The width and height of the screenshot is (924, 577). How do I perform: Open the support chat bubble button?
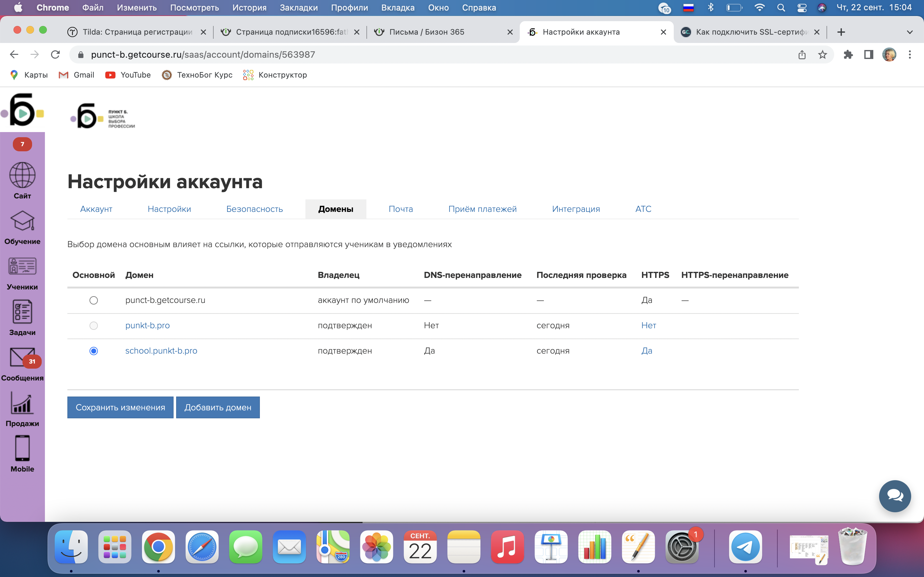[x=894, y=496]
